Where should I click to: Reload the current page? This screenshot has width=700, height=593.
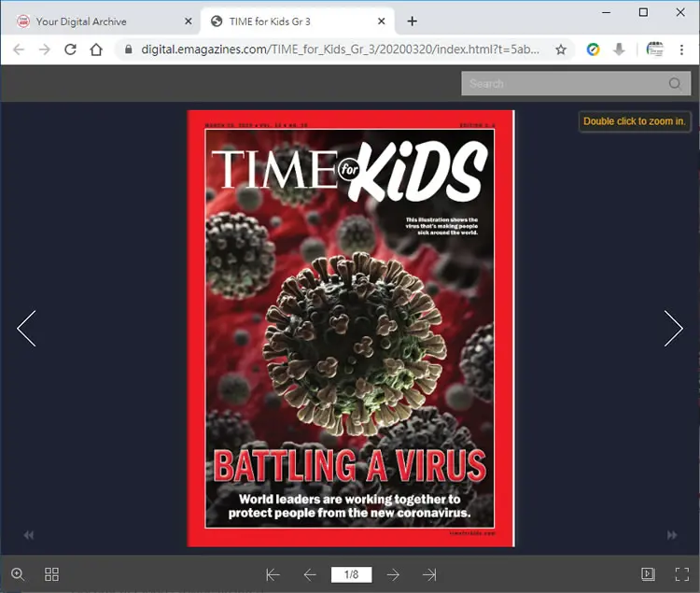pos(70,49)
